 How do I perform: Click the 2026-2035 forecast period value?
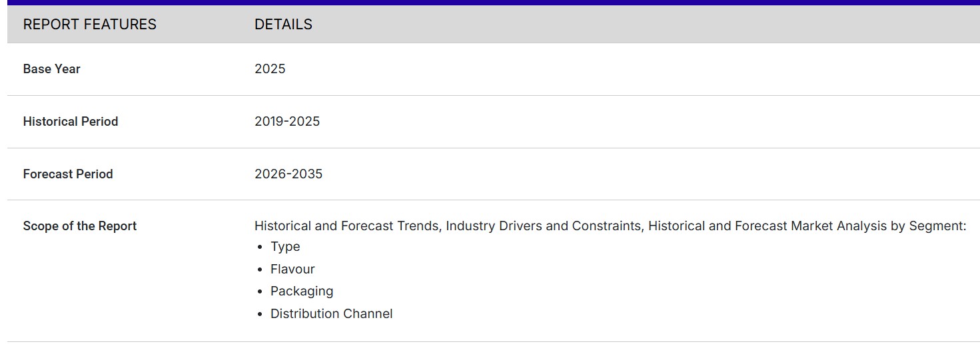click(x=288, y=174)
